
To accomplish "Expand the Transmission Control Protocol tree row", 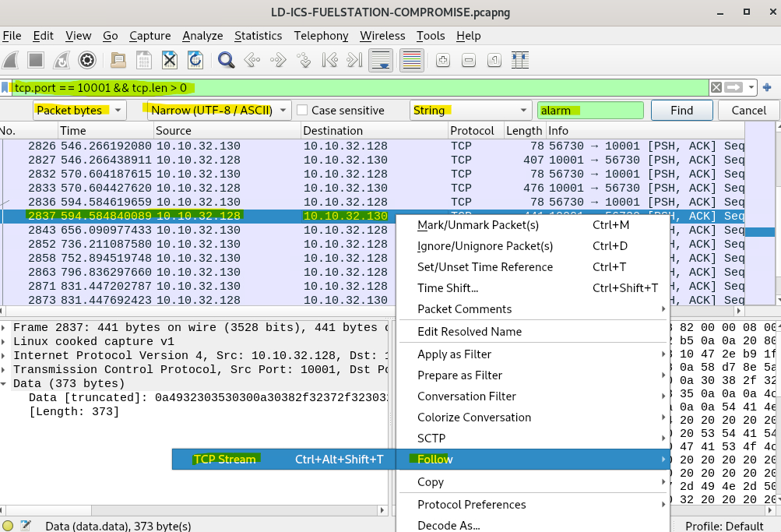I will tap(6, 370).
